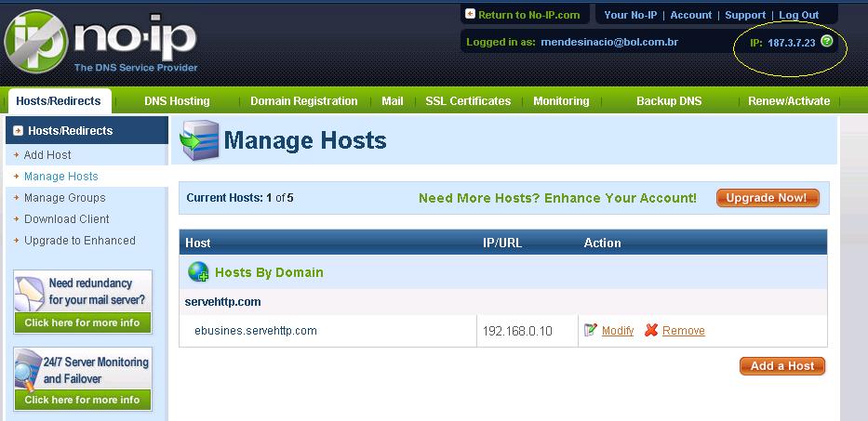Viewport: 868px width, 421px height.
Task: Click Log Out
Action: (799, 15)
